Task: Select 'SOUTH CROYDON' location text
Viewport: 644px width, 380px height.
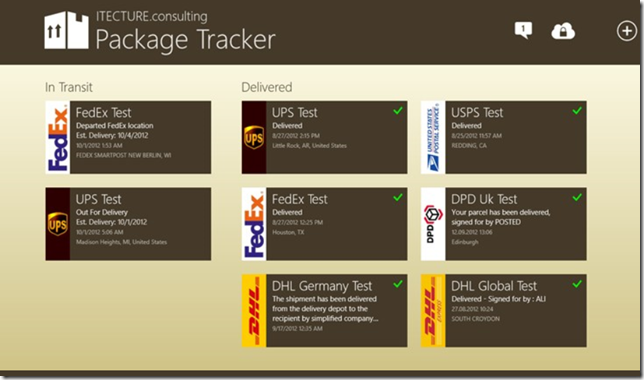Action: tap(476, 319)
